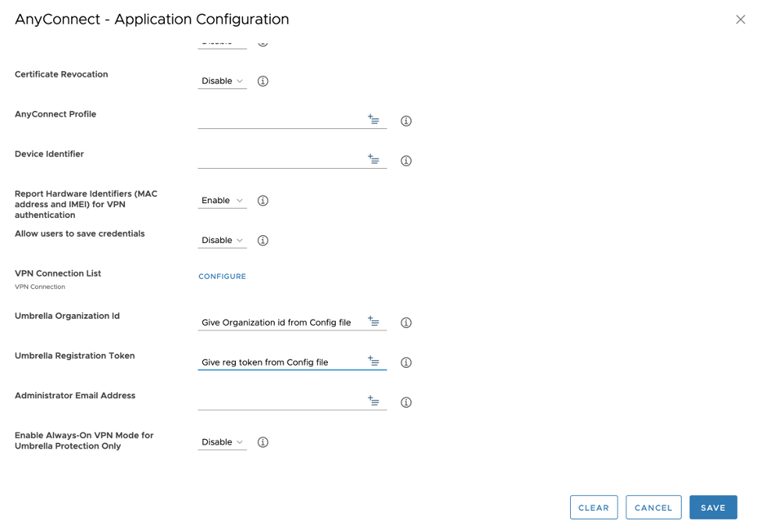Open Allow users to save credentials dropdown

click(x=222, y=241)
